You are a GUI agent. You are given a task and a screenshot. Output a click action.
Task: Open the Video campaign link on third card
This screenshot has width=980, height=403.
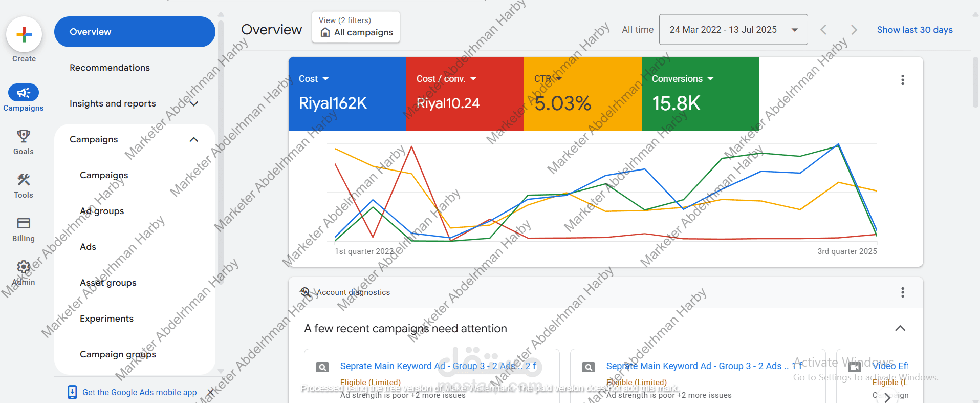pyautogui.click(x=890, y=366)
